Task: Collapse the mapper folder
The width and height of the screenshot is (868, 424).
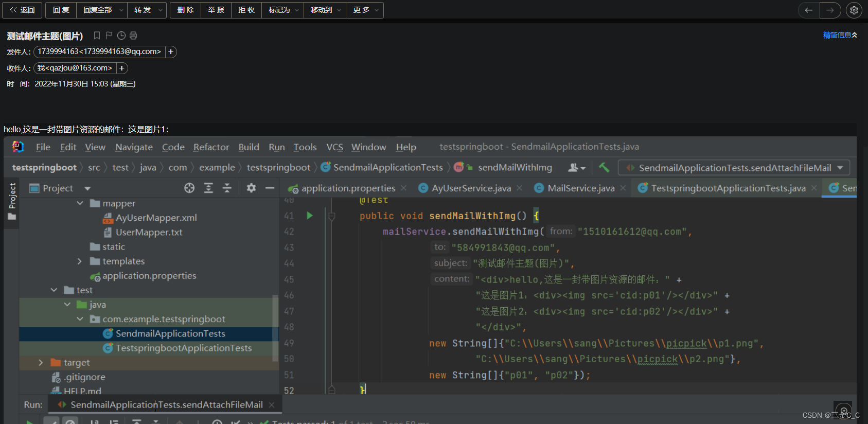Action: [80, 203]
